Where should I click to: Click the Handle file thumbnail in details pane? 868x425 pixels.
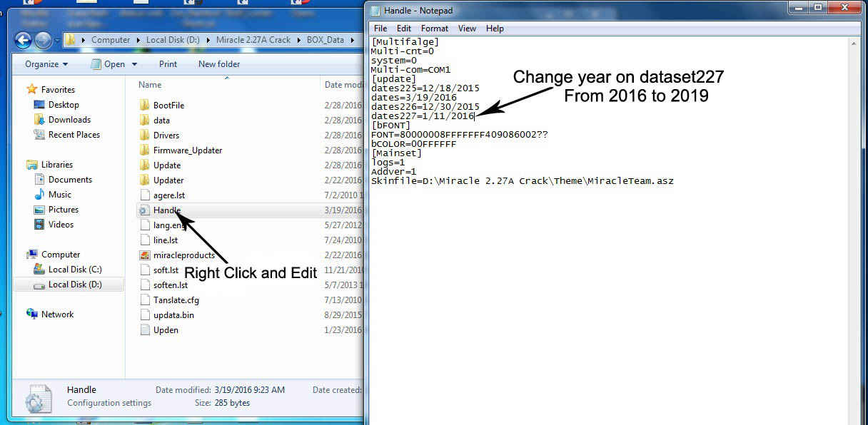coord(38,399)
